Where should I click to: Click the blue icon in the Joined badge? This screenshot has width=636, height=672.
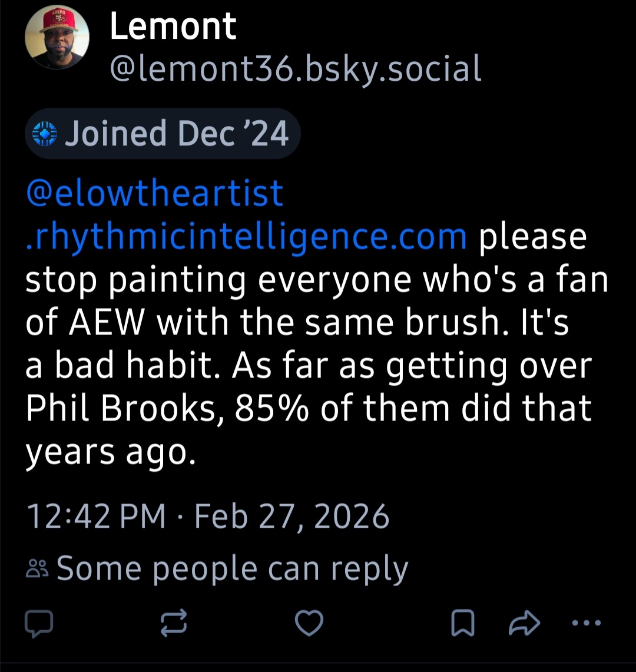(45, 134)
